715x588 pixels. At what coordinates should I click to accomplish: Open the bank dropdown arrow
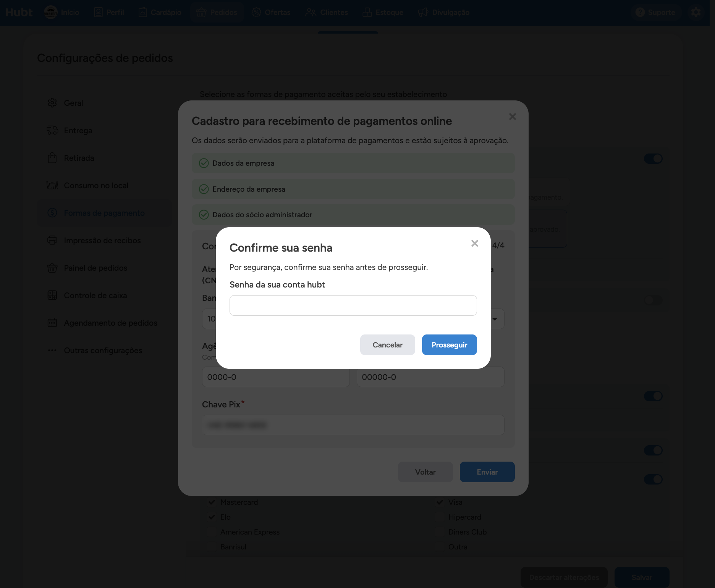[x=495, y=319]
